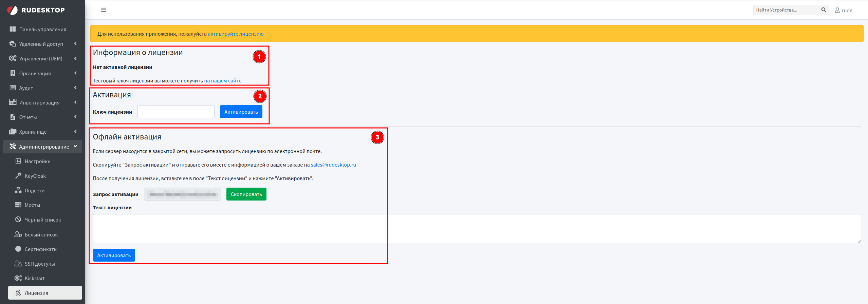This screenshot has width=868, height=304.
Task: Click the Лицензия award icon
Action: 18,293
